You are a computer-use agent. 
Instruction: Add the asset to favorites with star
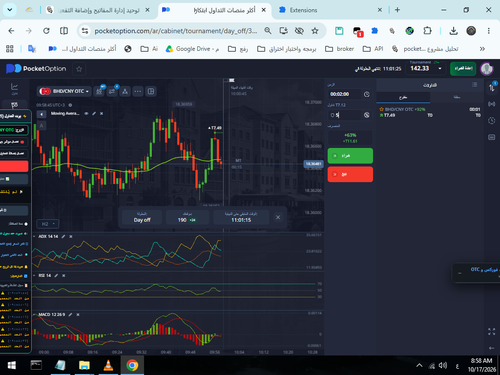[x=79, y=69]
